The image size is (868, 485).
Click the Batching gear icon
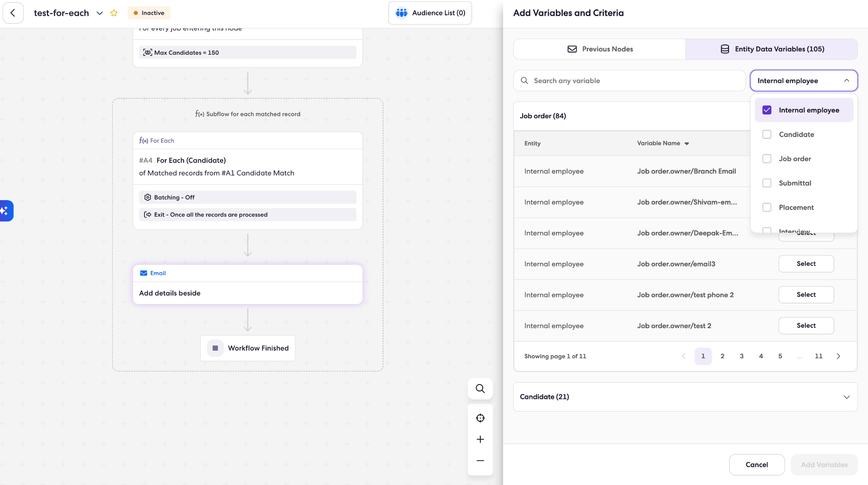(147, 197)
